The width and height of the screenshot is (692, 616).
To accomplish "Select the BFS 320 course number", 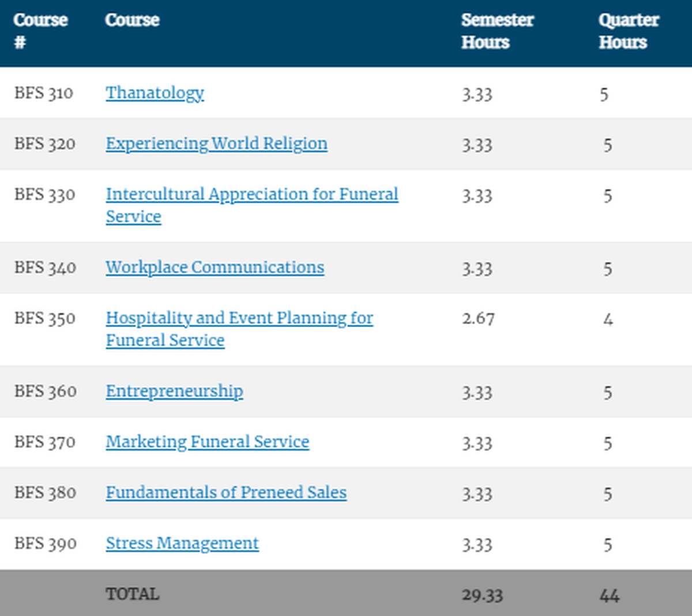I will coord(45,144).
